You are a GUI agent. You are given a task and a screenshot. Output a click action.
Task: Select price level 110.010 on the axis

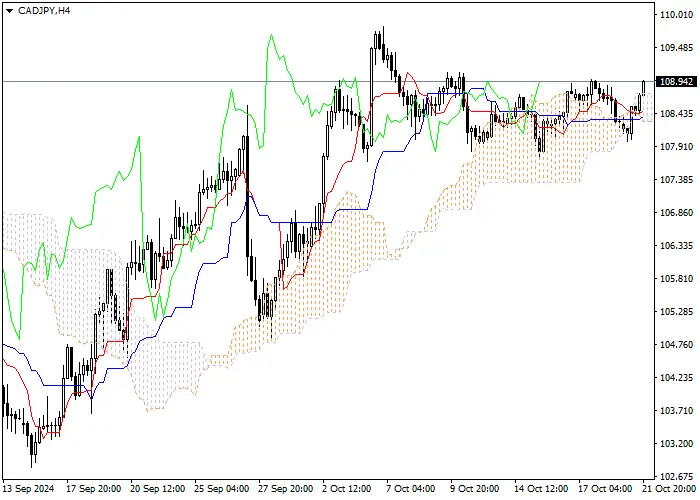point(676,15)
